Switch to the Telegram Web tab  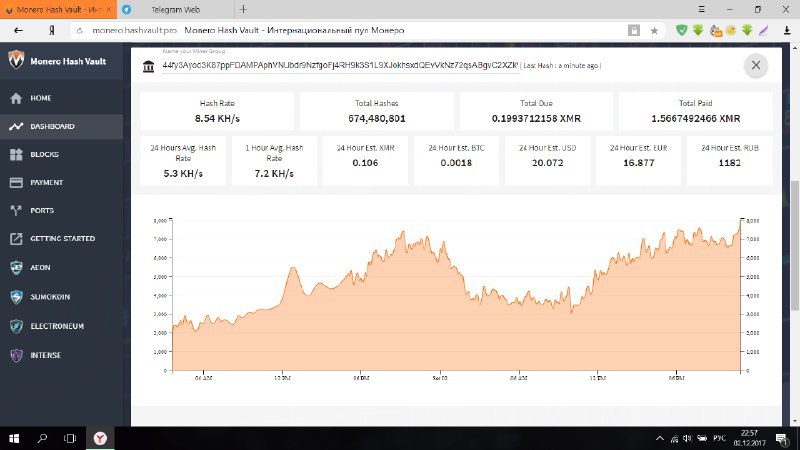[174, 9]
